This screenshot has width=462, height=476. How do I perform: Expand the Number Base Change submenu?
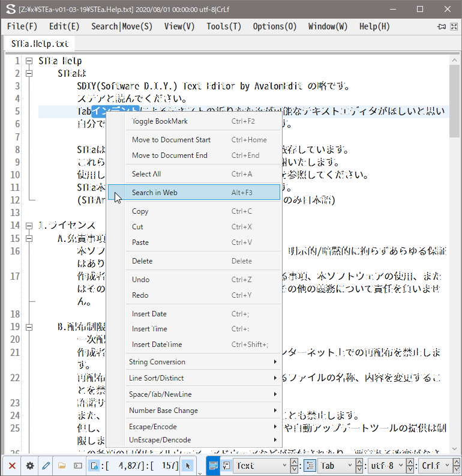coord(194,411)
